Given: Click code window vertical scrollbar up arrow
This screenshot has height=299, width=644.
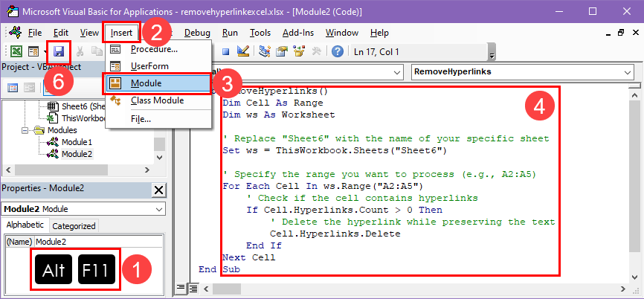Looking at the screenshot, I should tap(634, 94).
